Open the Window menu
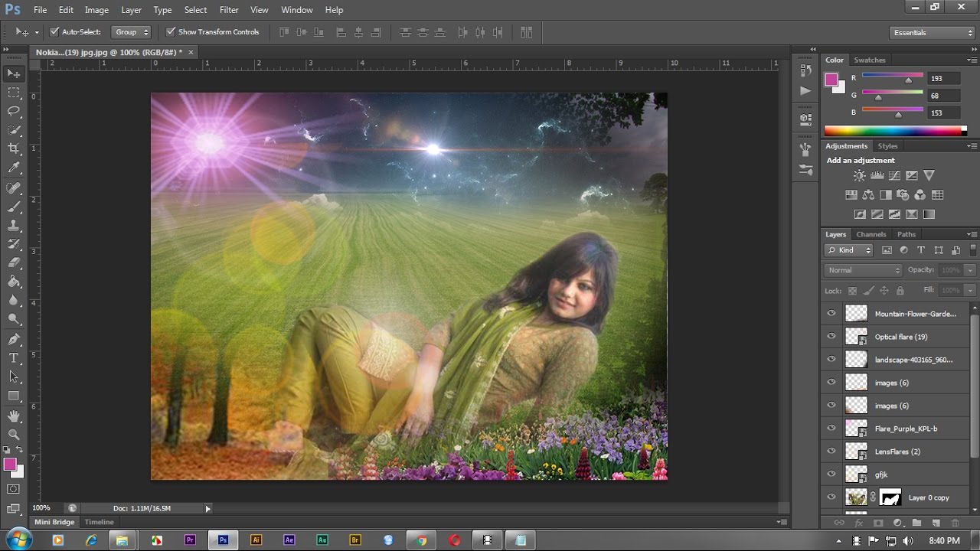The height and width of the screenshot is (551, 980). tap(297, 10)
